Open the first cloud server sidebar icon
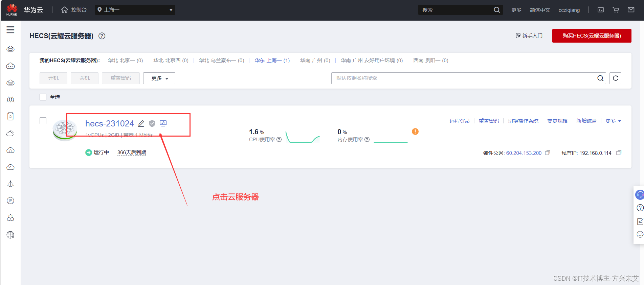The width and height of the screenshot is (644, 285). (x=10, y=49)
